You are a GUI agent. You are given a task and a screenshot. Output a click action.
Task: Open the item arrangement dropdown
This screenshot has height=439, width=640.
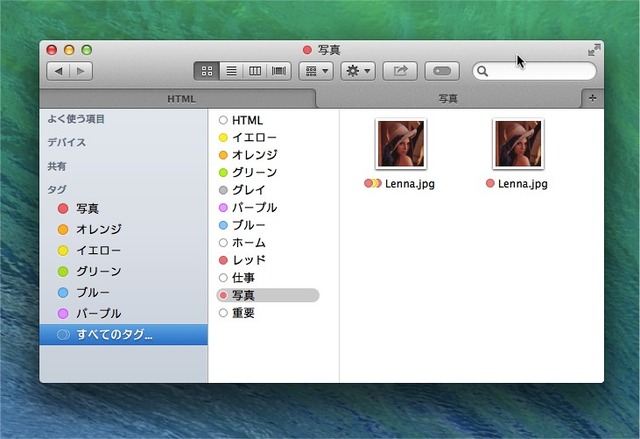316,71
